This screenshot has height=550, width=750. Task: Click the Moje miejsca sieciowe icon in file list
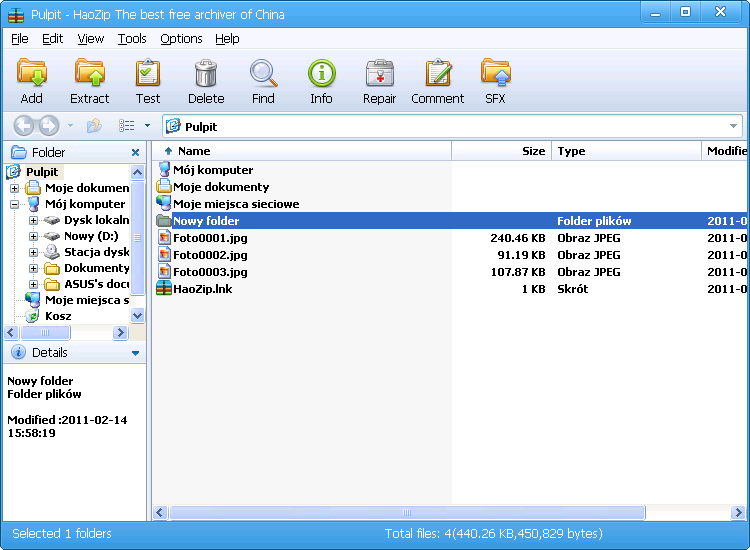click(164, 203)
